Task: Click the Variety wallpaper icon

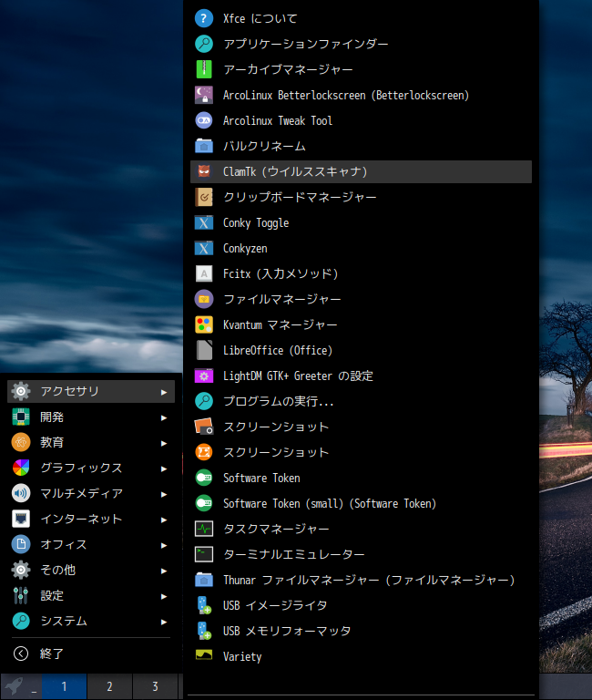Action: click(204, 655)
